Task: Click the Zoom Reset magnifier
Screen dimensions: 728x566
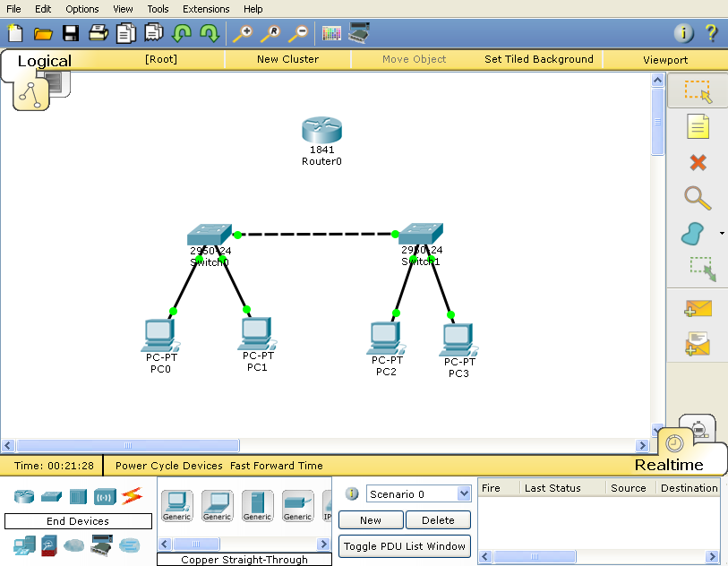Action: pos(270,34)
